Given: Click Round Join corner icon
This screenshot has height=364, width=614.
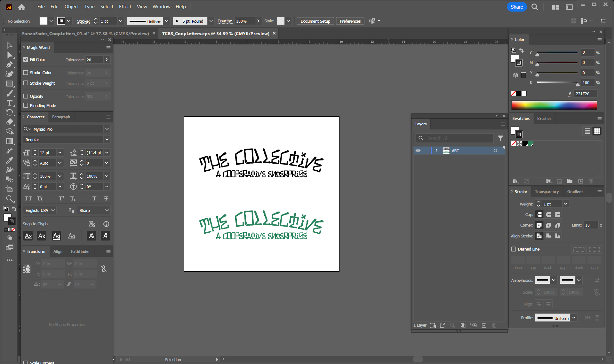Looking at the screenshot, I should click(x=548, y=225).
